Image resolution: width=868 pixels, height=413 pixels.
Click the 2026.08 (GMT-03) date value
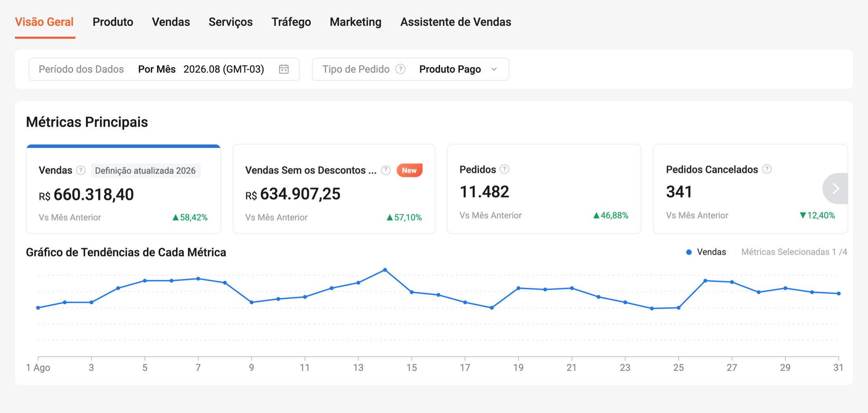[224, 69]
